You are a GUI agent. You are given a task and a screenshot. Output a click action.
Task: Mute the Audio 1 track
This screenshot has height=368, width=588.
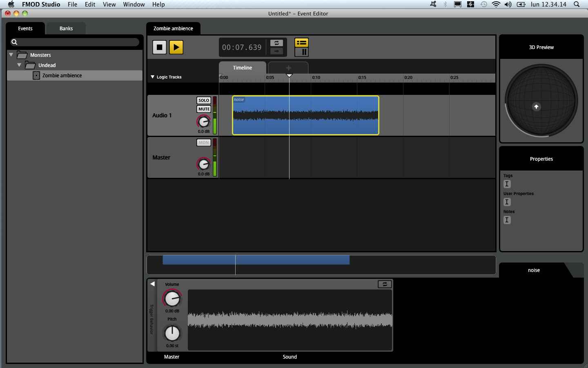[x=204, y=109]
